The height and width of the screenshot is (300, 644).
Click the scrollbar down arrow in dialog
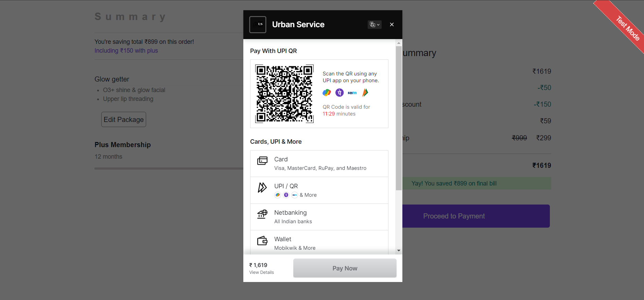click(399, 251)
